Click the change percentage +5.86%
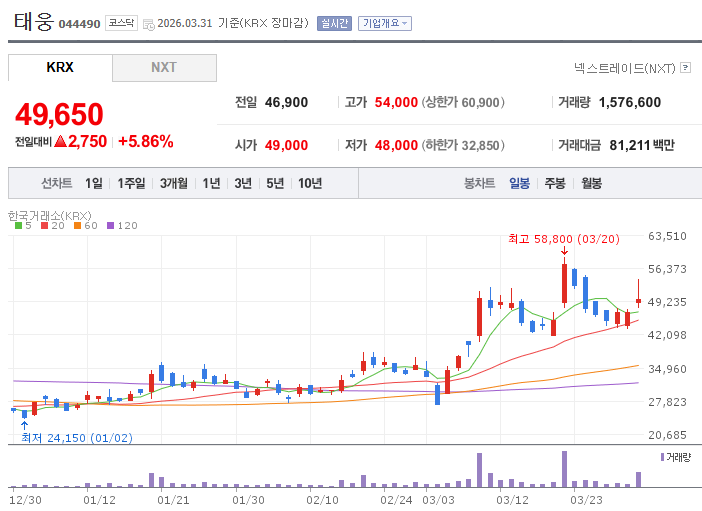The width and height of the screenshot is (702, 511). 146,142
